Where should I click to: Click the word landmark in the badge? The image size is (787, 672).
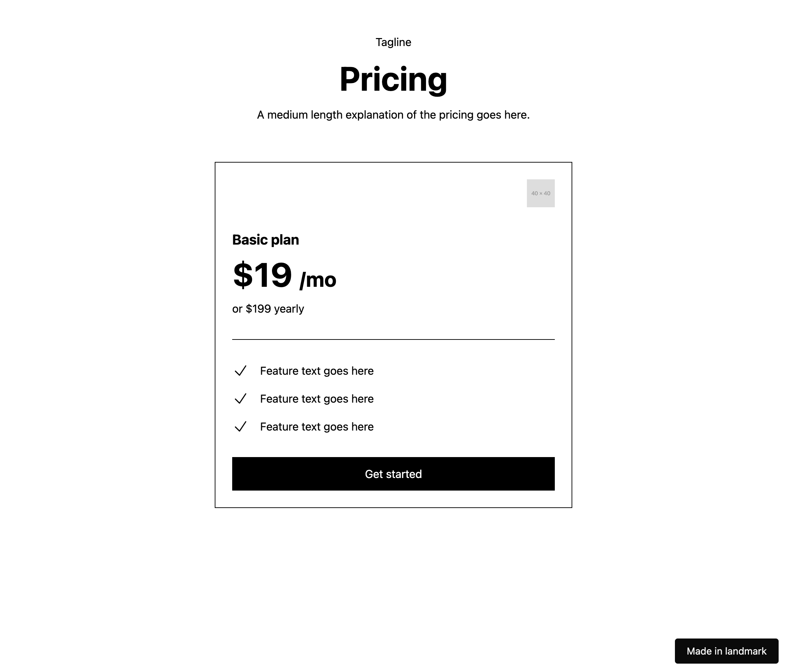click(x=745, y=651)
